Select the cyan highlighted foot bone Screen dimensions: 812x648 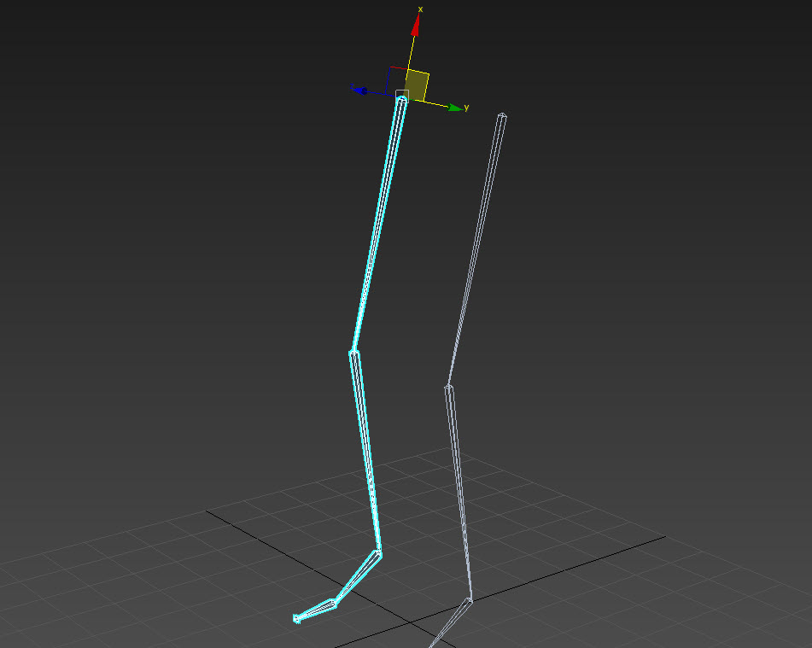358,578
